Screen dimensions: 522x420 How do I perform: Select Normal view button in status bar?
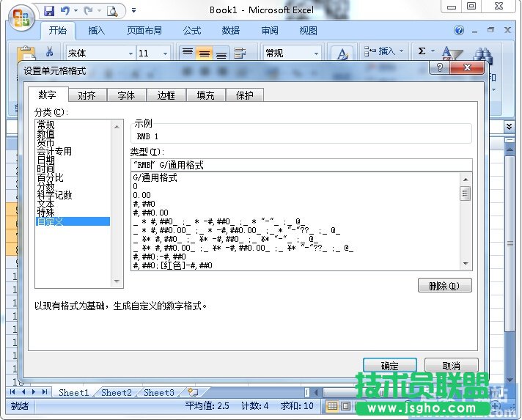point(332,406)
